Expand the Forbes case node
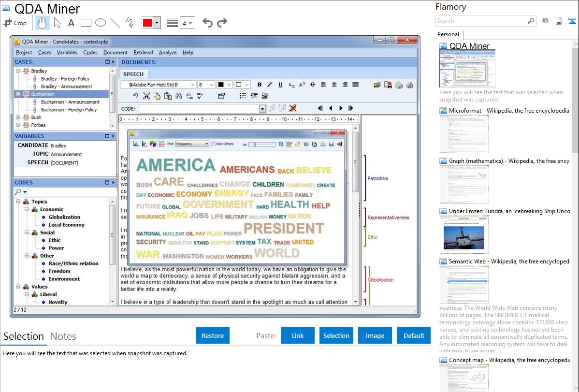The height and width of the screenshot is (392, 579). (x=18, y=125)
